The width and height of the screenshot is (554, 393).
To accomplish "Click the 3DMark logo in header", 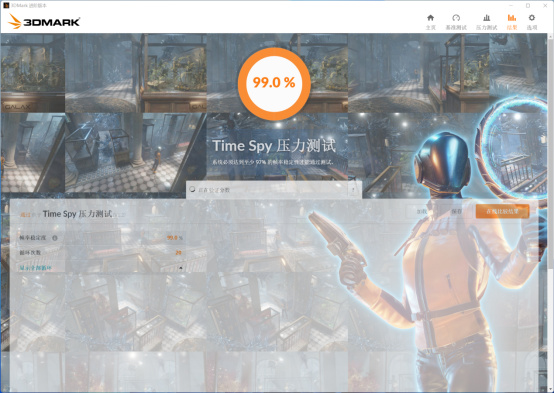I will [44, 22].
